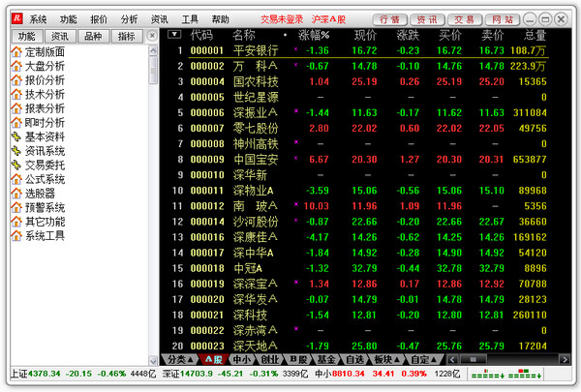This screenshot has width=581, height=392.
Task: Click the house icon beside 公式系统
Action: 16,179
